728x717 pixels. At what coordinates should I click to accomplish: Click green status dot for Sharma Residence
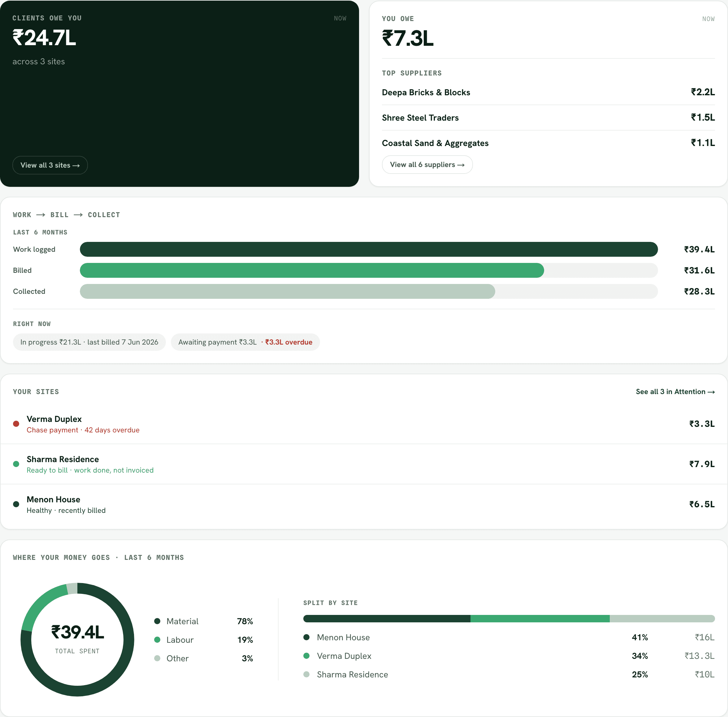coord(16,464)
